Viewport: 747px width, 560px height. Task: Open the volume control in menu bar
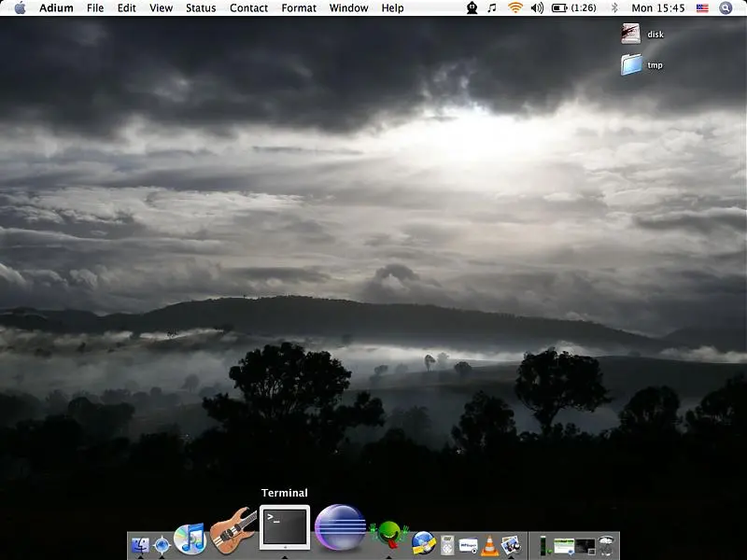537,7
